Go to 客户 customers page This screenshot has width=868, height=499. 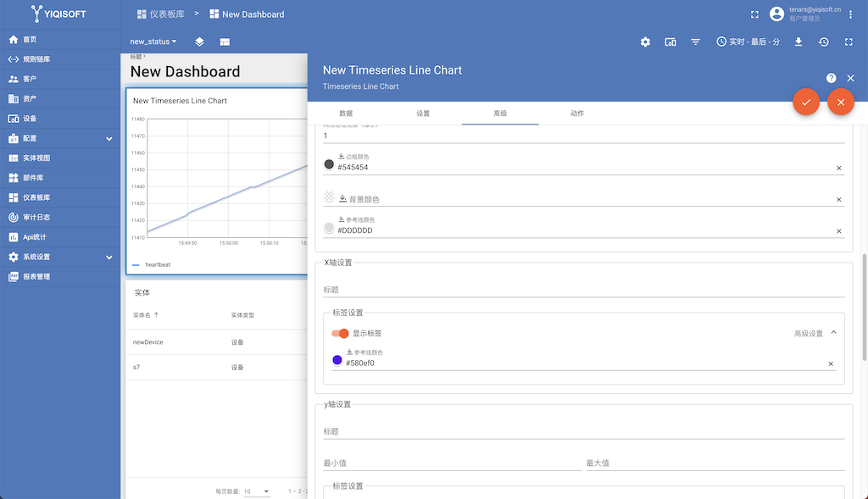point(60,79)
